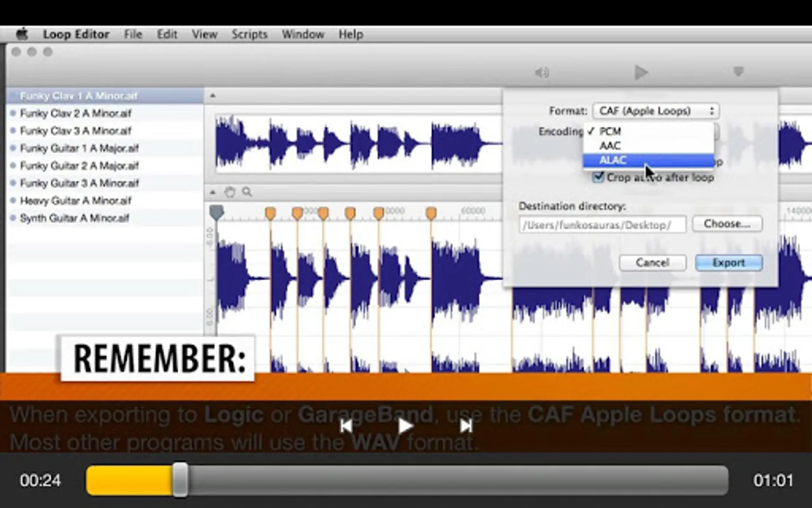Viewport: 812px width, 508px height.
Task: Toggle the Crop audio after loop checkbox
Action: [x=598, y=177]
